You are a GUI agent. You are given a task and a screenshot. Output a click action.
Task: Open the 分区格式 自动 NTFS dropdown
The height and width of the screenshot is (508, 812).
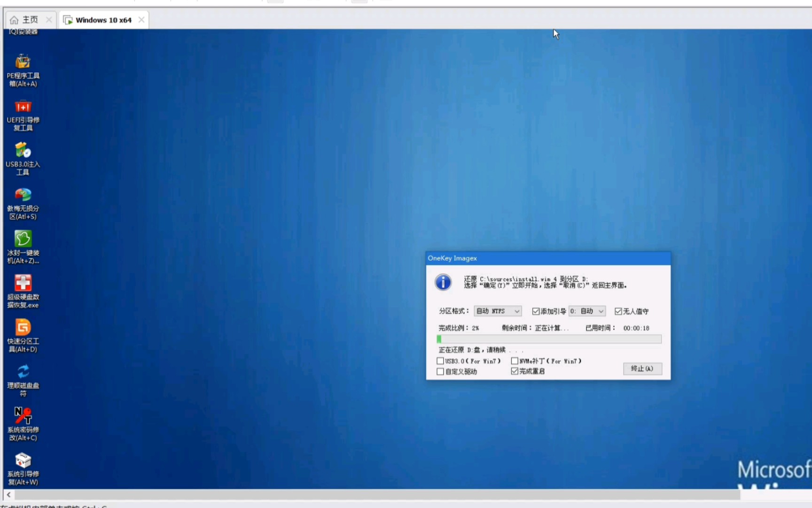point(498,311)
